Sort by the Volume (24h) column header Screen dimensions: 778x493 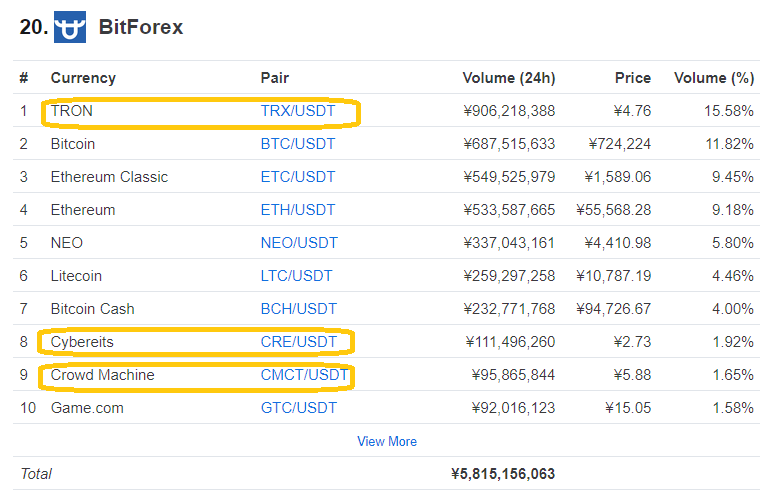[508, 78]
